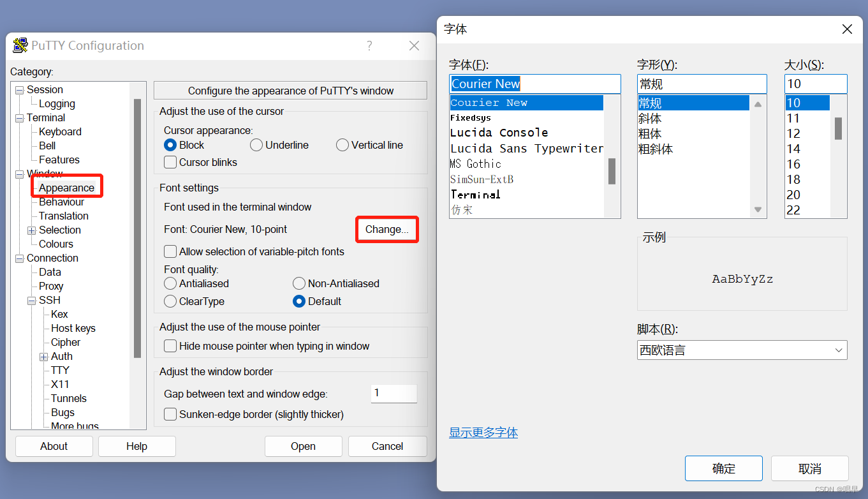Open the Logging category
The height and width of the screenshot is (499, 868).
[57, 103]
